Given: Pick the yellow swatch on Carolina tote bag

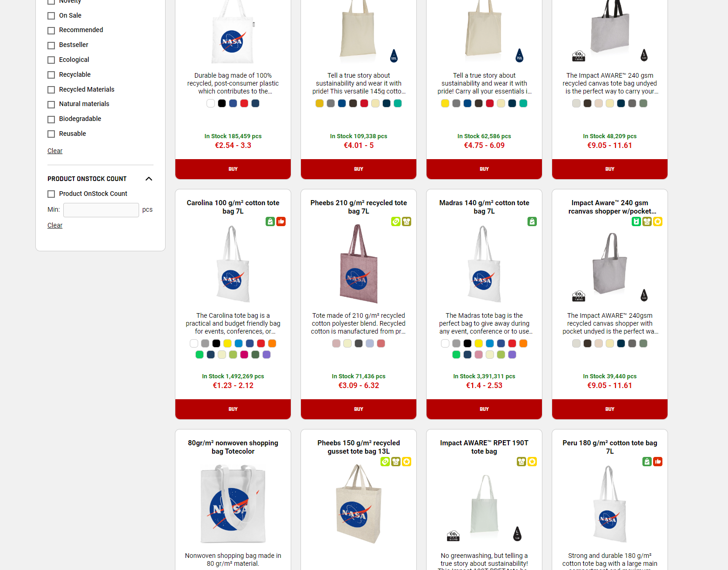Looking at the screenshot, I should coord(227,343).
